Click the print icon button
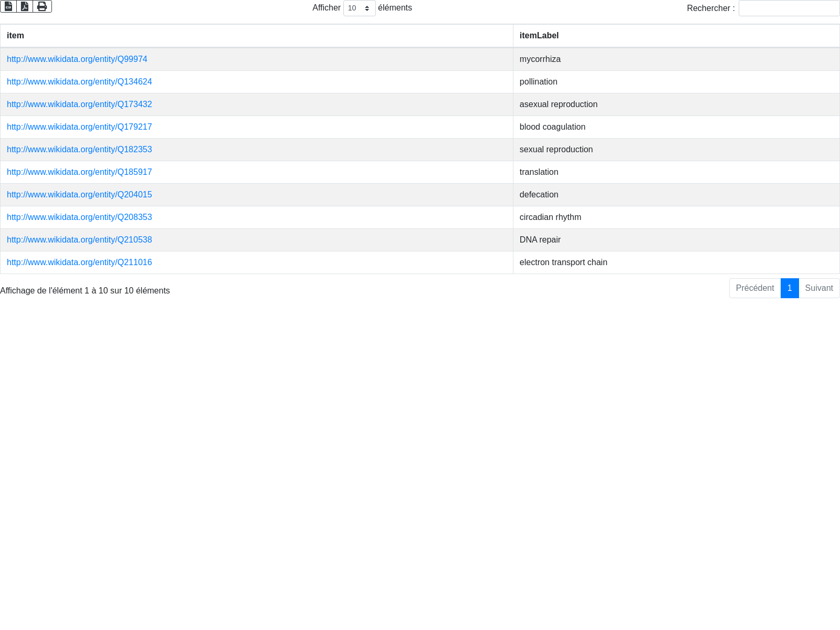 point(42,6)
